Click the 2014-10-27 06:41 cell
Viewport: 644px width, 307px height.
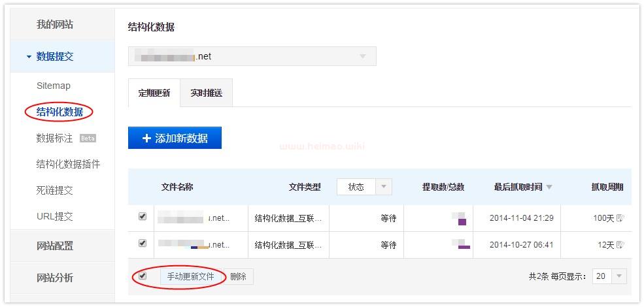522,245
